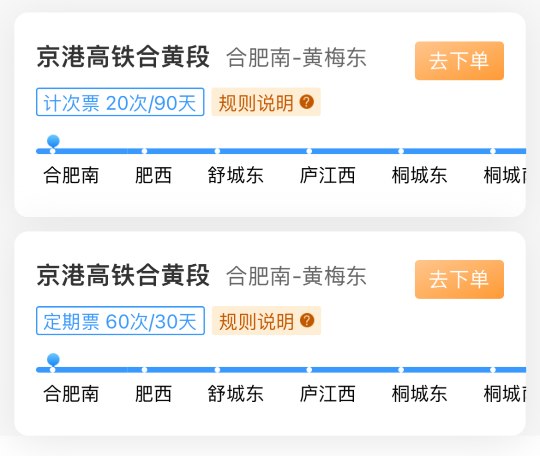The image size is (540, 456).
Task: Click the question mark icon on the 计次票 card
Action: click(307, 102)
